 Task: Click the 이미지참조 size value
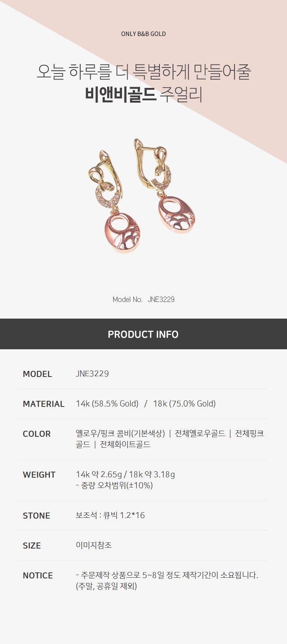tap(94, 545)
